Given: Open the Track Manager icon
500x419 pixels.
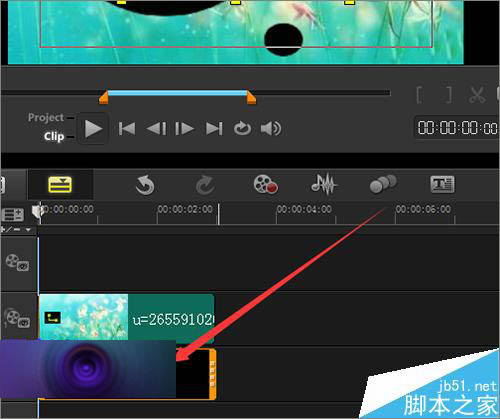Looking at the screenshot, I should point(13,215).
